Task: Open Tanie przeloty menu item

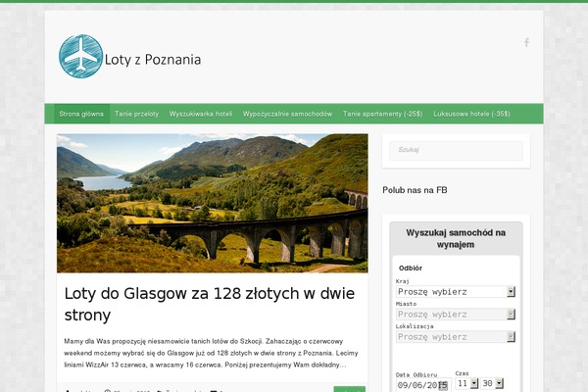Action: pyautogui.click(x=137, y=114)
